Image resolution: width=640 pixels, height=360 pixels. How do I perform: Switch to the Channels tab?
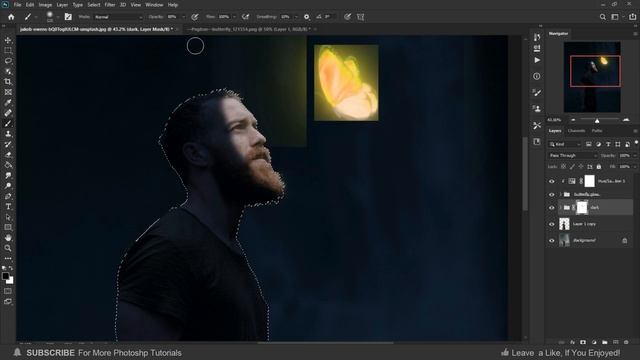click(576, 131)
